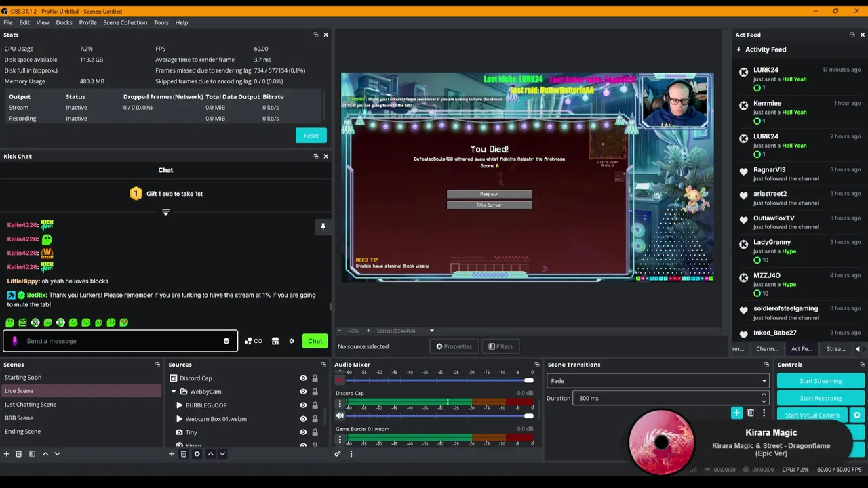The image size is (868, 488).
Task: Remove scene transition with trash icon
Action: tap(751, 413)
